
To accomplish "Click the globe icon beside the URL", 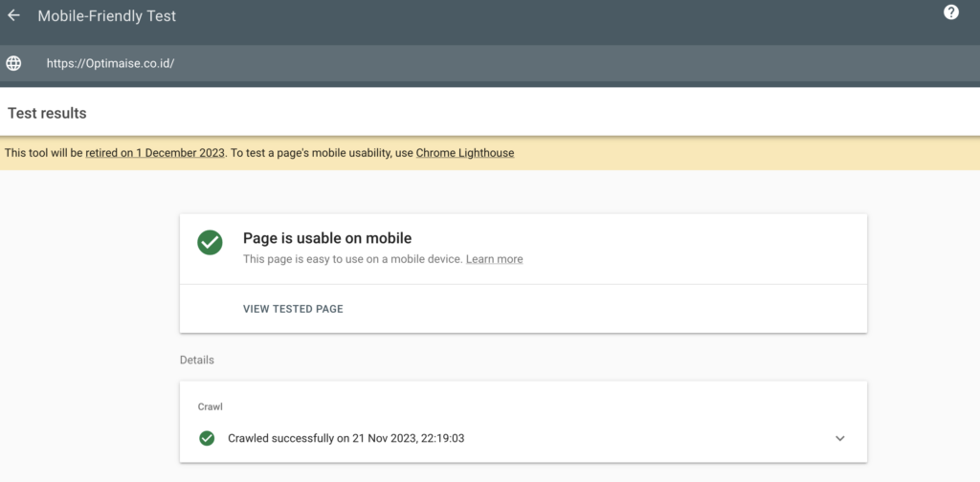I will 13,63.
